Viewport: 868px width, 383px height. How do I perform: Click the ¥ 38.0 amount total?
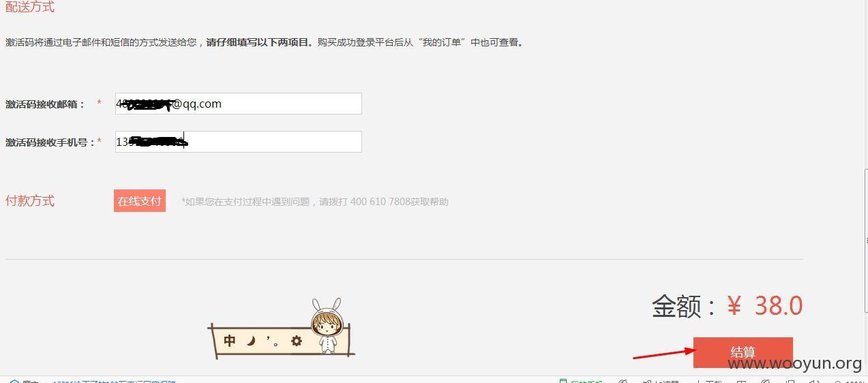point(764,306)
